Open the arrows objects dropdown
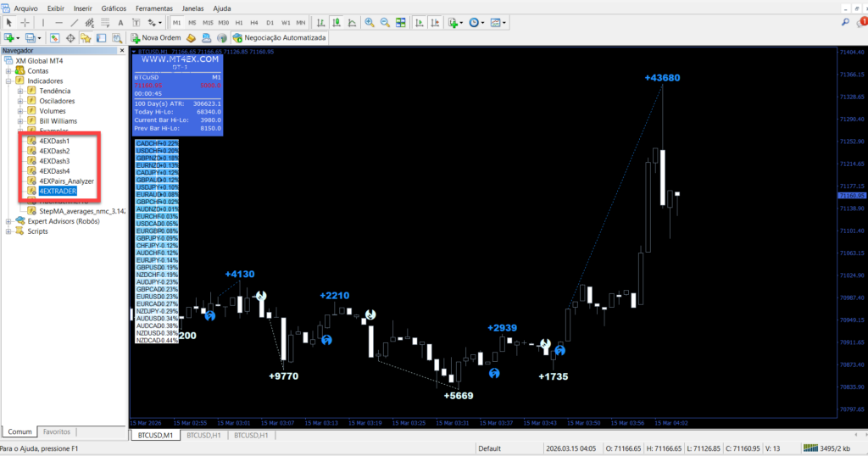 pyautogui.click(x=160, y=23)
